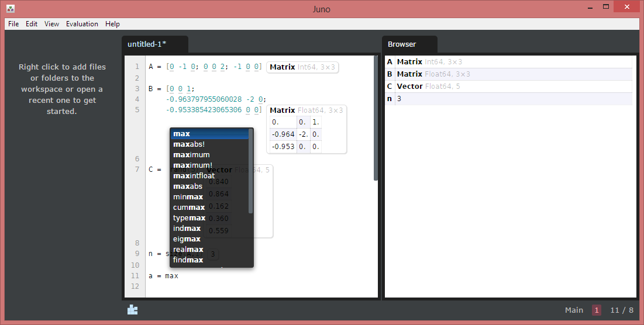Choose 'maxabs!' from the autocomplete list

(x=209, y=144)
